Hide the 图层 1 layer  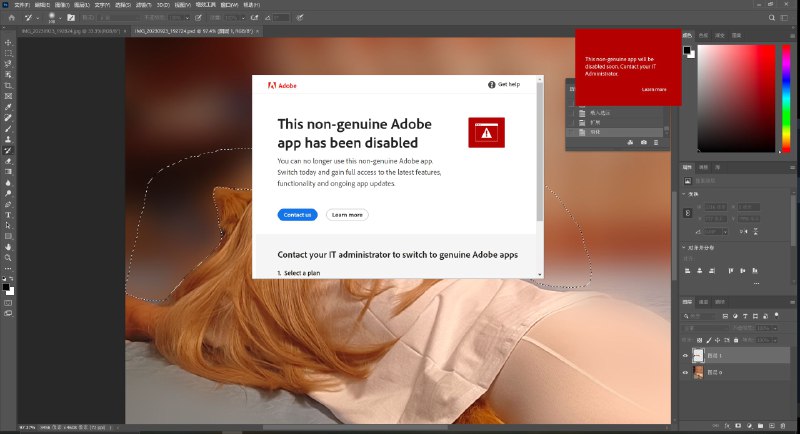click(x=685, y=356)
